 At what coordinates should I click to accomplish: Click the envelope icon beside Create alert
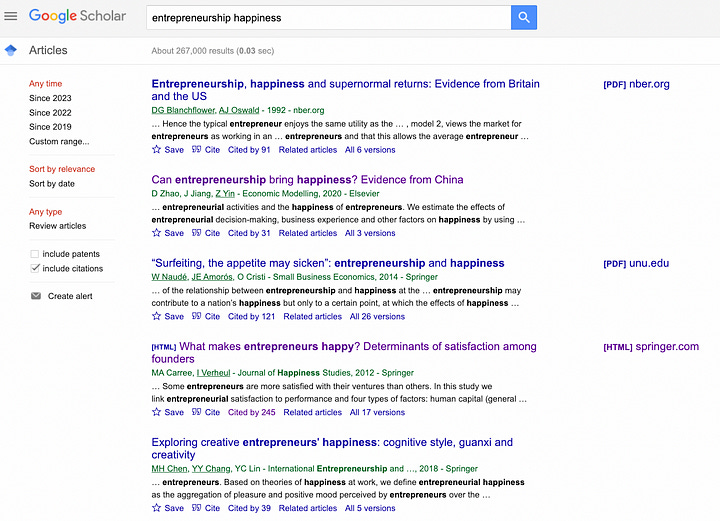(x=36, y=296)
